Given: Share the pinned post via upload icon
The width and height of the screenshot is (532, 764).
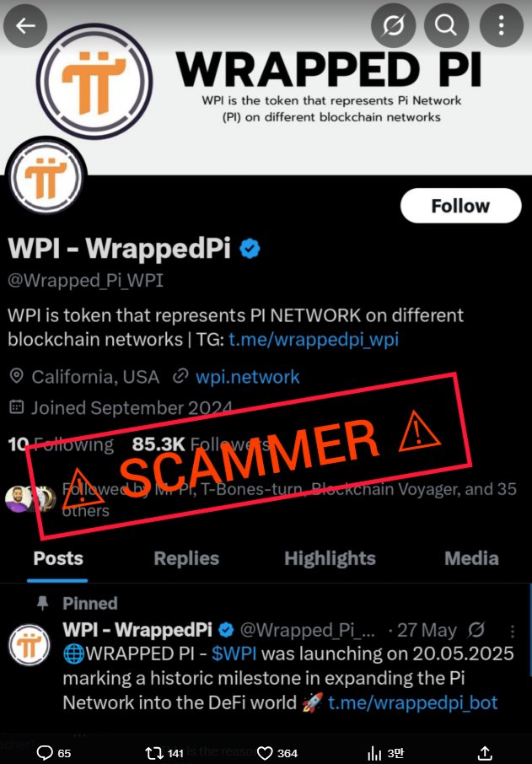Looking at the screenshot, I should tap(485, 753).
